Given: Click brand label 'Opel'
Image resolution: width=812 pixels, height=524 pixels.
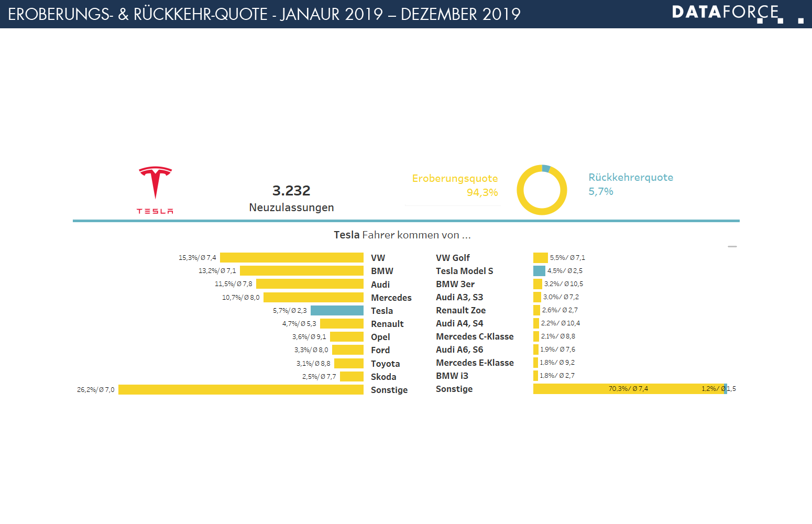Looking at the screenshot, I should click(x=380, y=337).
